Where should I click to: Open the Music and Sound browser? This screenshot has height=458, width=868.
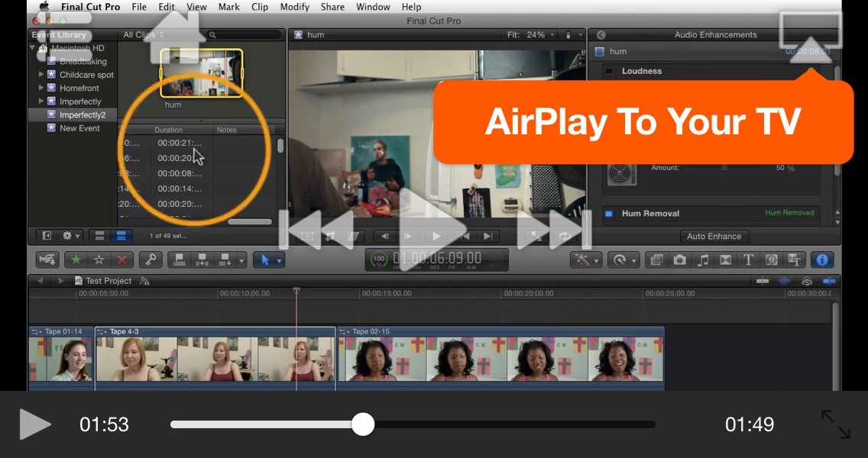(703, 260)
